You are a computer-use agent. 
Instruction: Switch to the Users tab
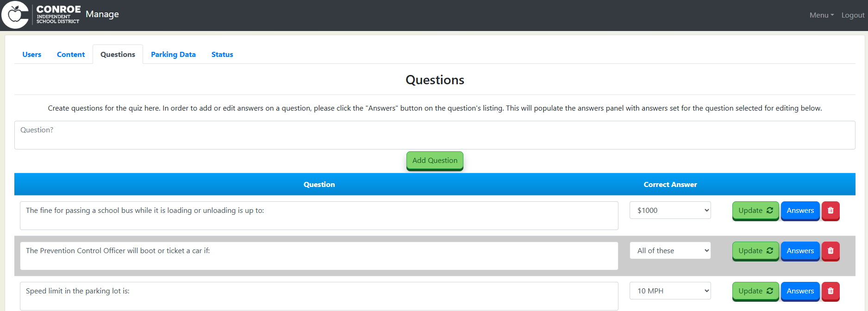pyautogui.click(x=31, y=54)
